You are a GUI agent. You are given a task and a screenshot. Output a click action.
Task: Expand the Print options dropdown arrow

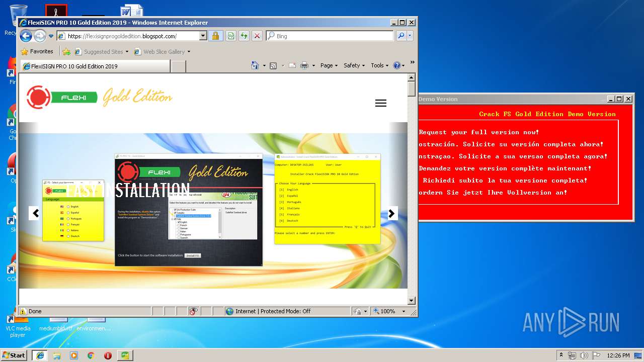313,66
